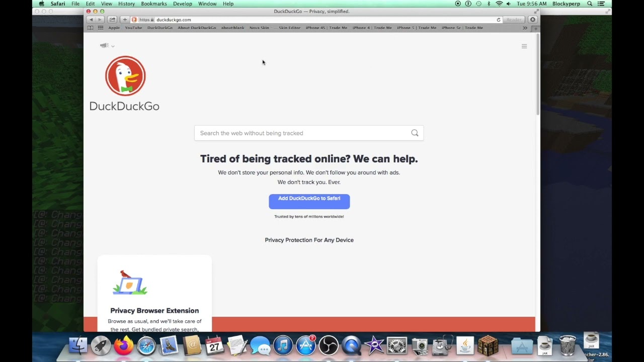Image resolution: width=644 pixels, height=362 pixels.
Task: Open iTunes from the Dock
Action: pos(283,345)
